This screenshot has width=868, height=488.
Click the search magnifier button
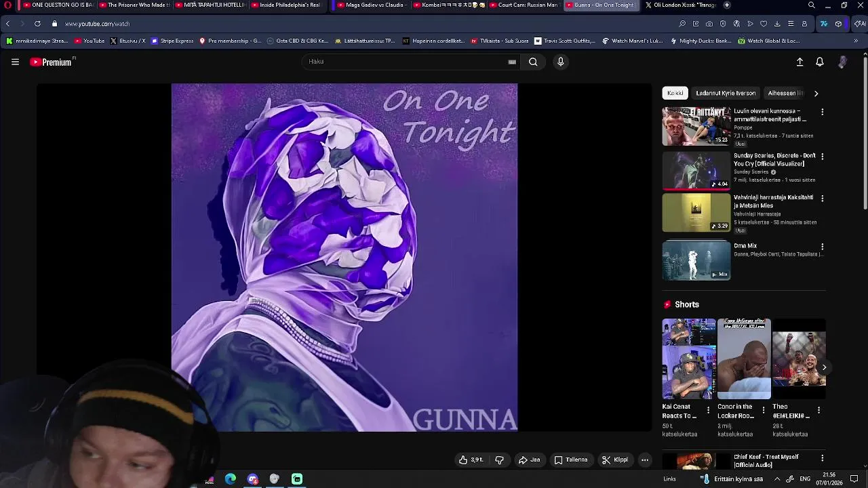533,62
